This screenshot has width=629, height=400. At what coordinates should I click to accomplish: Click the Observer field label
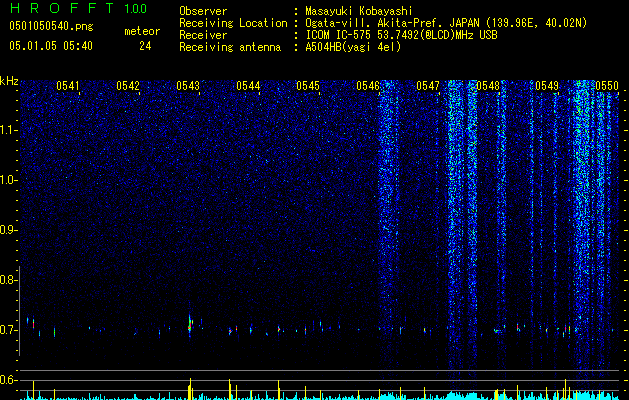coord(203,11)
